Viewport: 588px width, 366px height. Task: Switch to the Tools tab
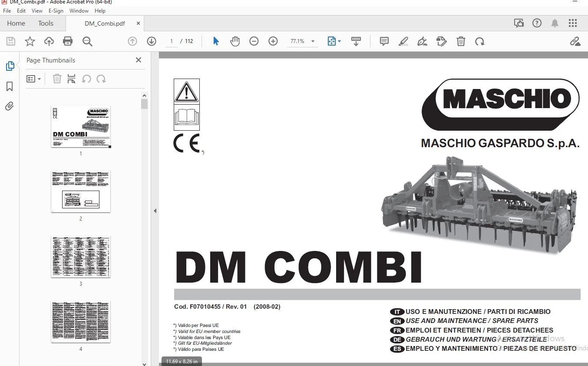[x=46, y=23]
